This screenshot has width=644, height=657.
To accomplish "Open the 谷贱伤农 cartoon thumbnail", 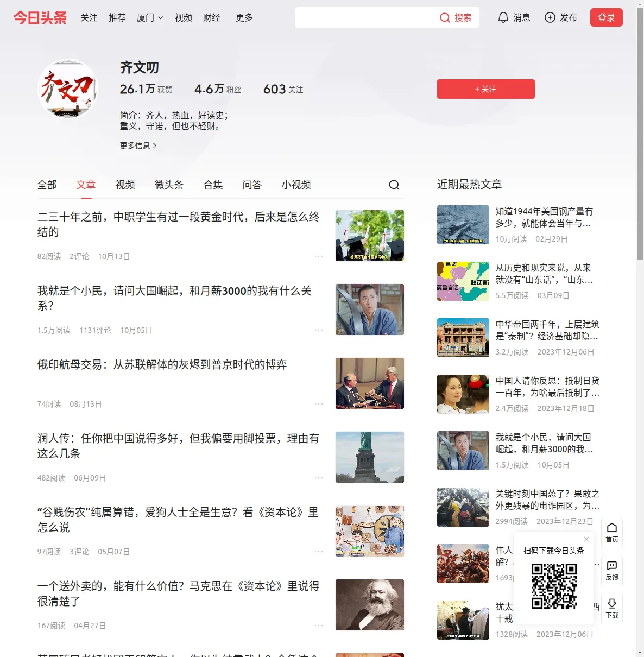I will click(x=370, y=531).
